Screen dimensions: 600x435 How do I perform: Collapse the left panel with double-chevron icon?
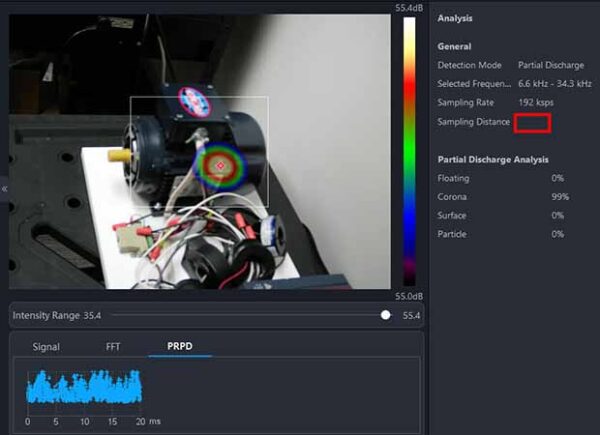4,189
